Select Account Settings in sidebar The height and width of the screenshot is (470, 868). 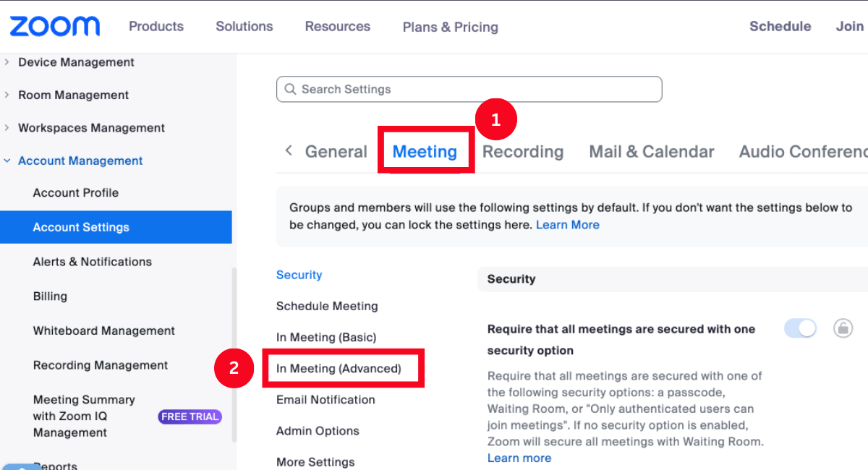pos(116,227)
